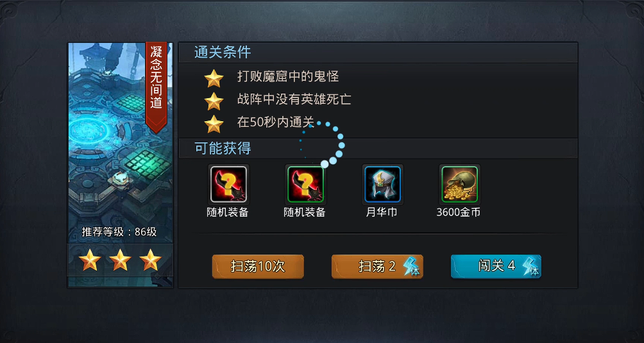The width and height of the screenshot is (644, 343).
Task: Click the 推荐等级：86级 label
Action: click(x=119, y=232)
